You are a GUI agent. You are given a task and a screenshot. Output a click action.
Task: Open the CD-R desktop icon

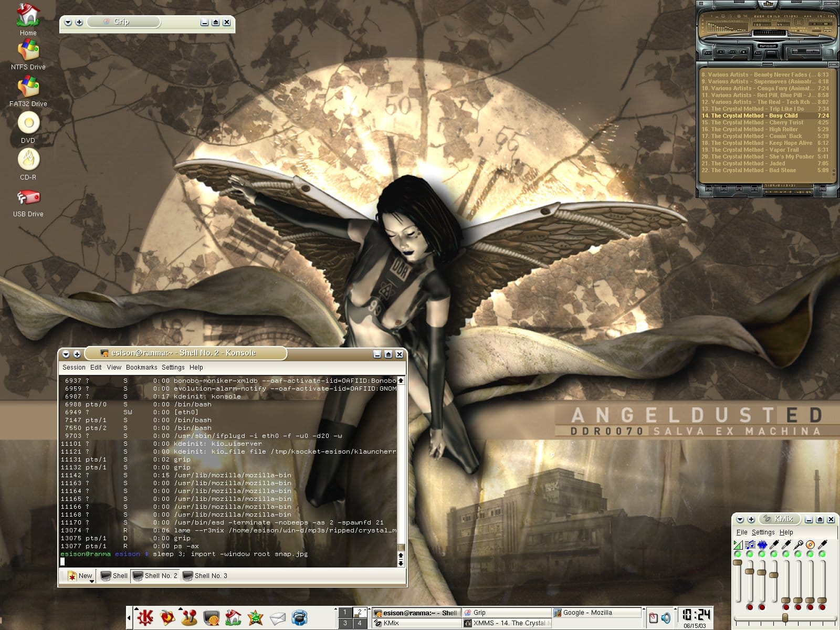[28, 164]
